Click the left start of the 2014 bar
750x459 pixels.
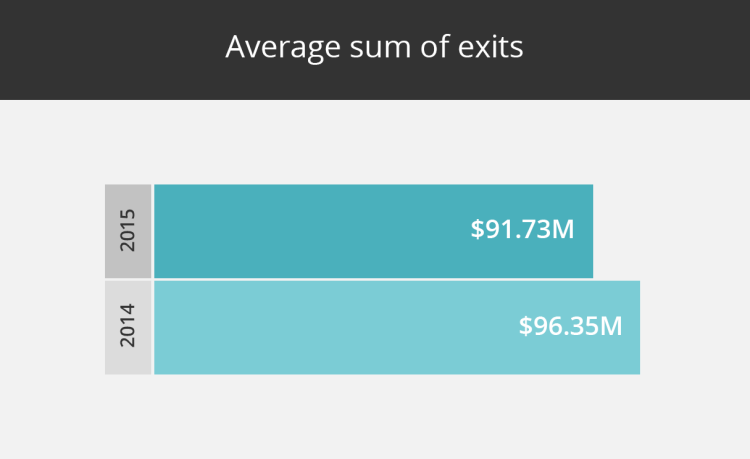164,328
